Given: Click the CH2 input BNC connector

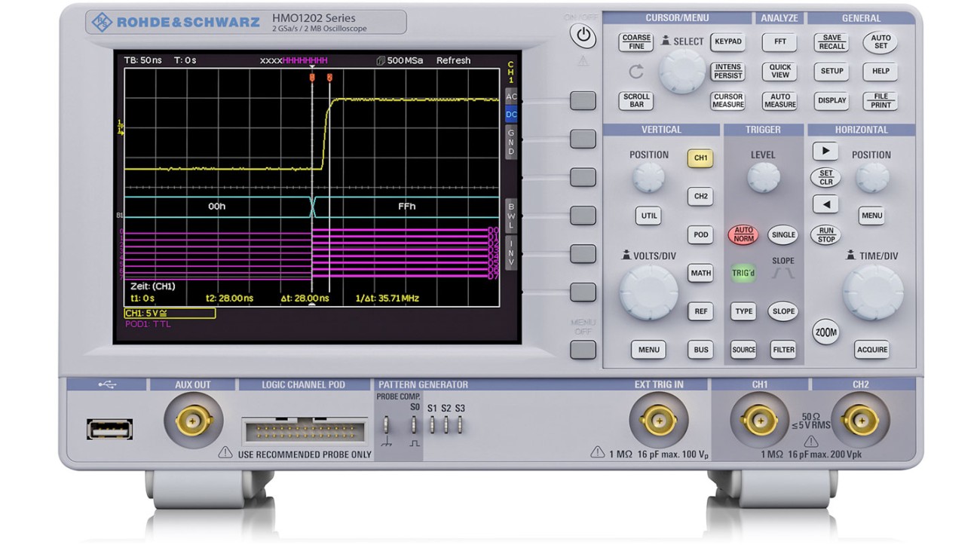Looking at the screenshot, I should 860,421.
